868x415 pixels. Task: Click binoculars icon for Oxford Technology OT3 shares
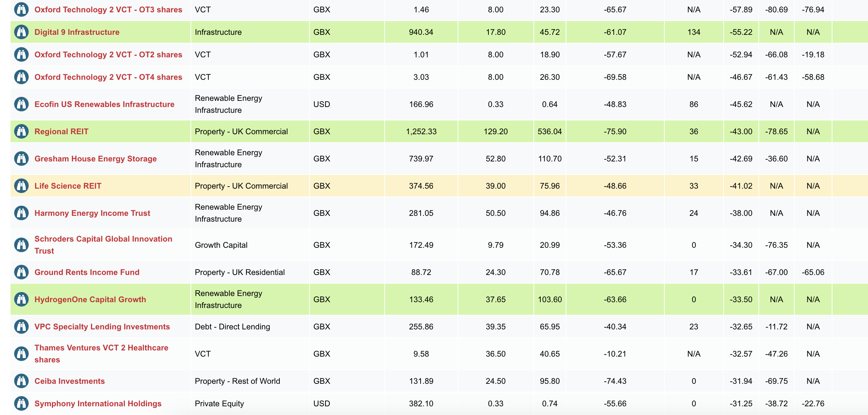coord(21,9)
